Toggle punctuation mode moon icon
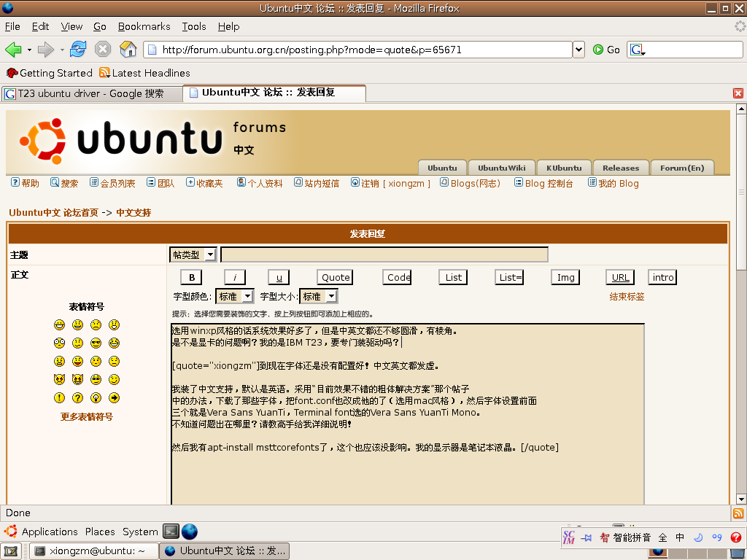 click(698, 537)
